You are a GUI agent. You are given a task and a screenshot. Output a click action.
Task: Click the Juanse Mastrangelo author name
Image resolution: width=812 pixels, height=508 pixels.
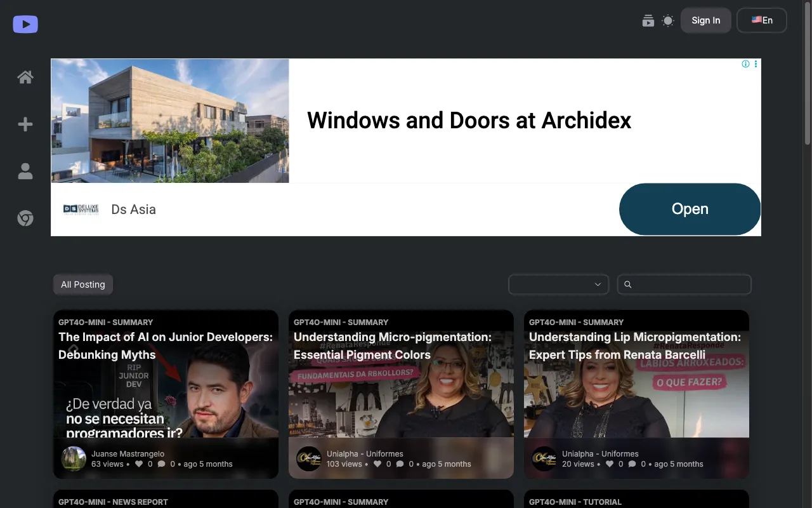[x=128, y=453]
